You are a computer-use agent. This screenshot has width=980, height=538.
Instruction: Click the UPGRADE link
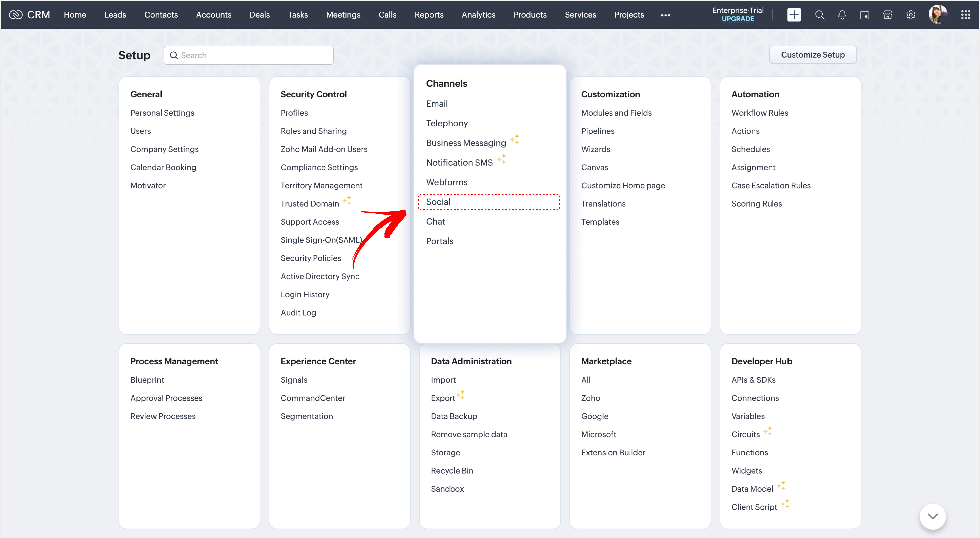coord(738,19)
